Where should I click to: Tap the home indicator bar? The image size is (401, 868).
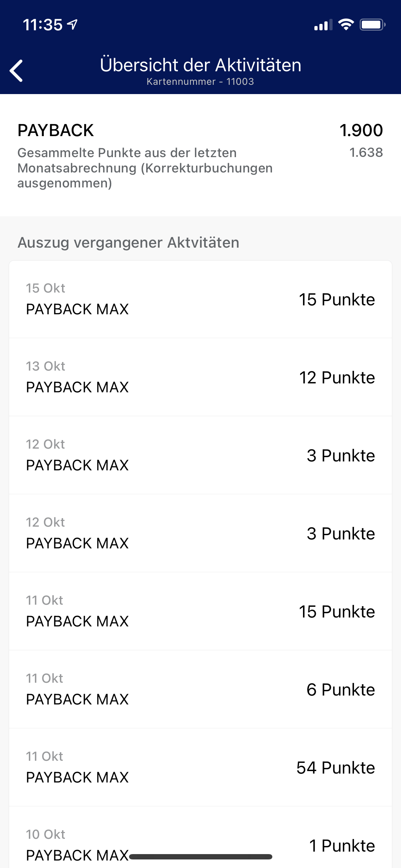200,857
